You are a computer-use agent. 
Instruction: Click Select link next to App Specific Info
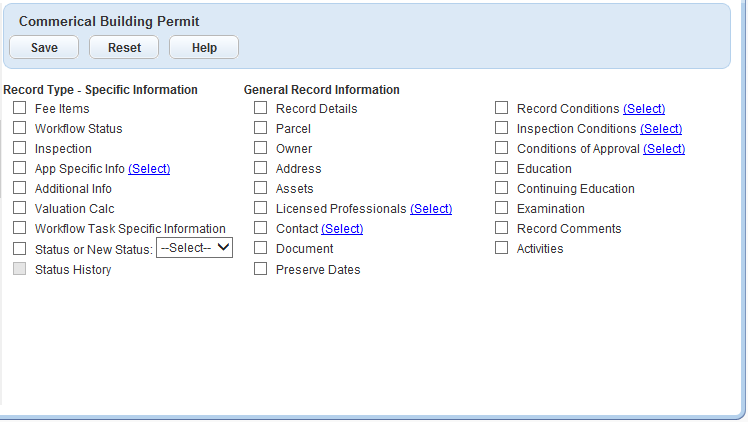tap(149, 169)
